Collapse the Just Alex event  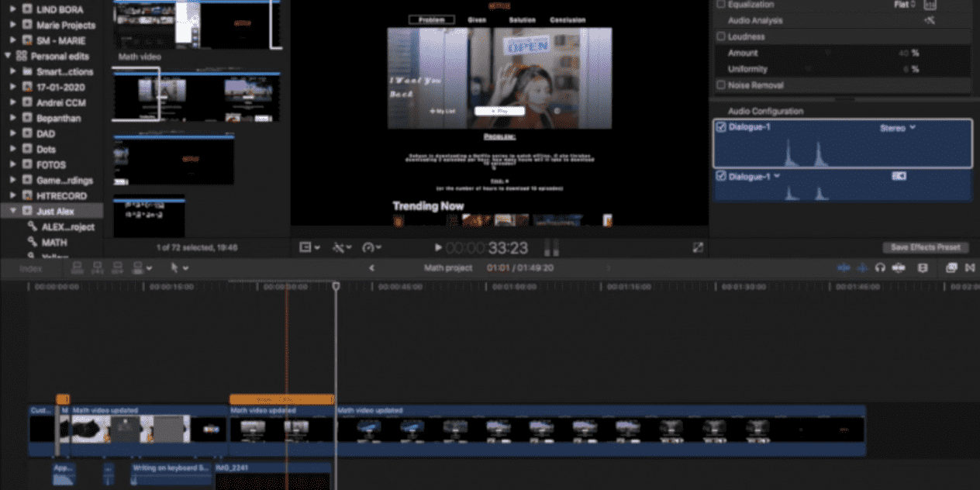click(13, 211)
